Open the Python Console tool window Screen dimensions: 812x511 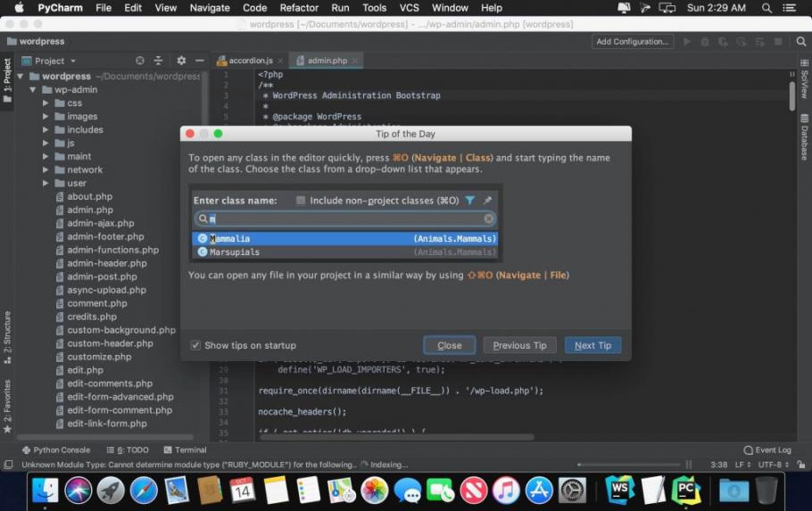[56, 449]
